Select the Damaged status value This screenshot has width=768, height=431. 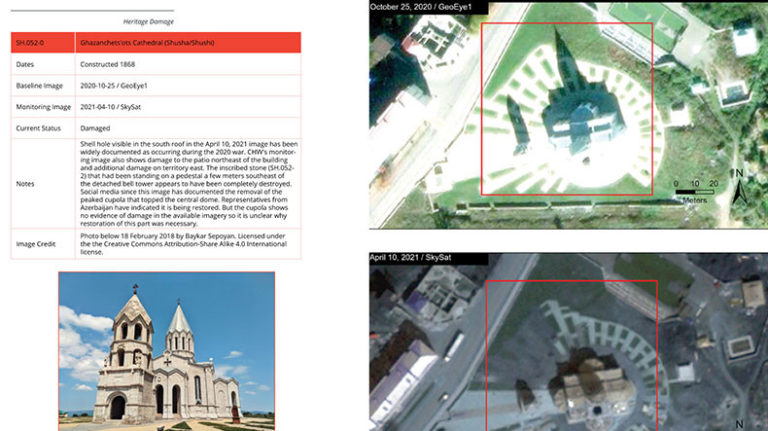click(95, 128)
